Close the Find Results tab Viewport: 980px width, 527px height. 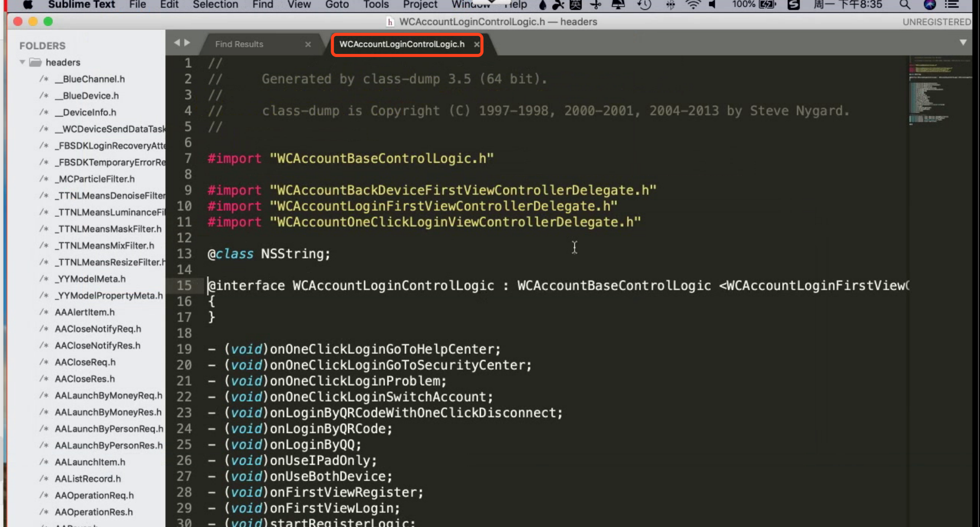[308, 45]
